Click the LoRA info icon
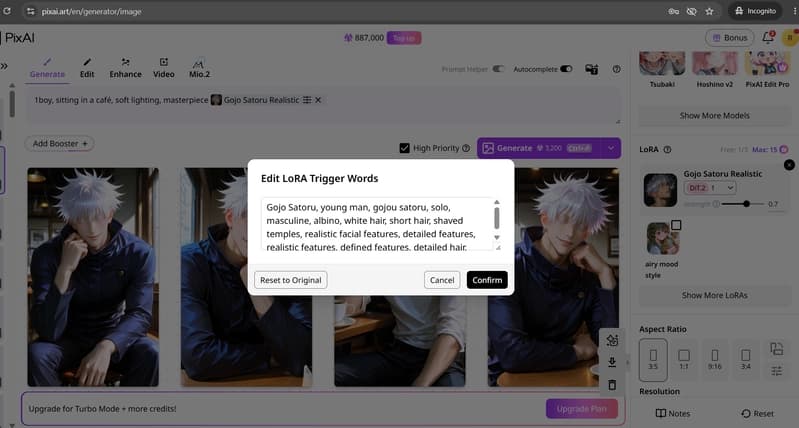Viewport: 799px width, 428px height. pos(667,149)
